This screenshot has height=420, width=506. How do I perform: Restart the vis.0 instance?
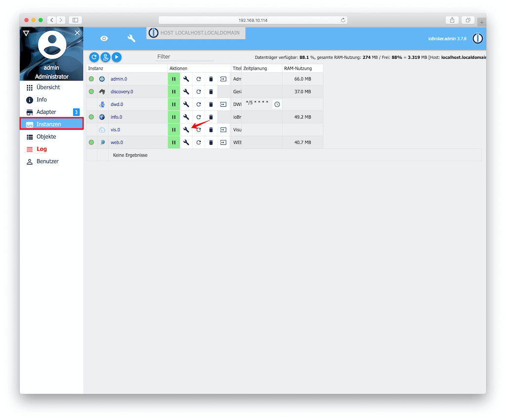(199, 129)
